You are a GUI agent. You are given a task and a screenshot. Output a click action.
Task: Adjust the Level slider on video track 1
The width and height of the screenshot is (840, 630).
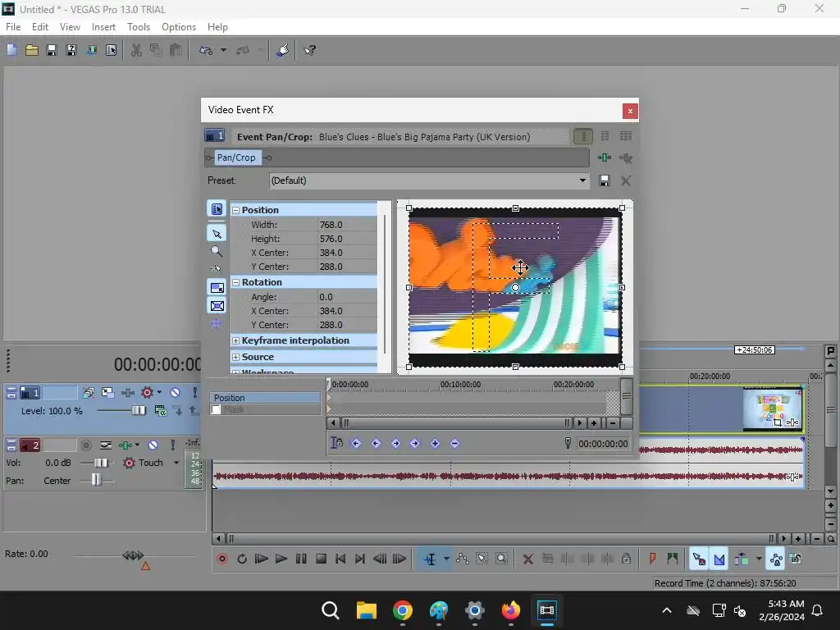(138, 411)
